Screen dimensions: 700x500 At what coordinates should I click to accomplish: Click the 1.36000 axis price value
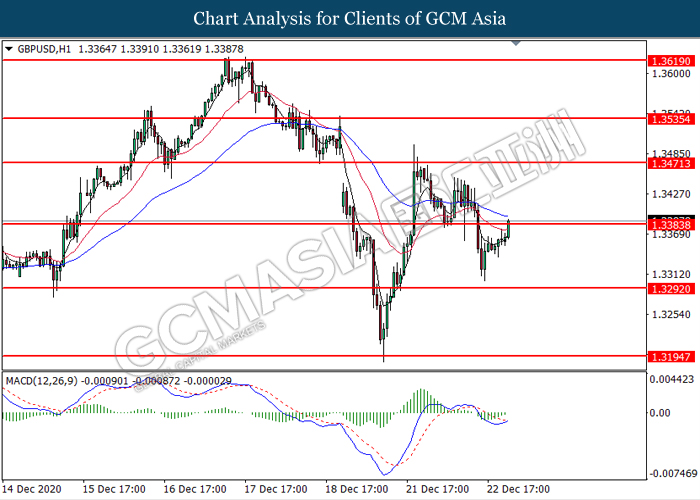point(671,74)
